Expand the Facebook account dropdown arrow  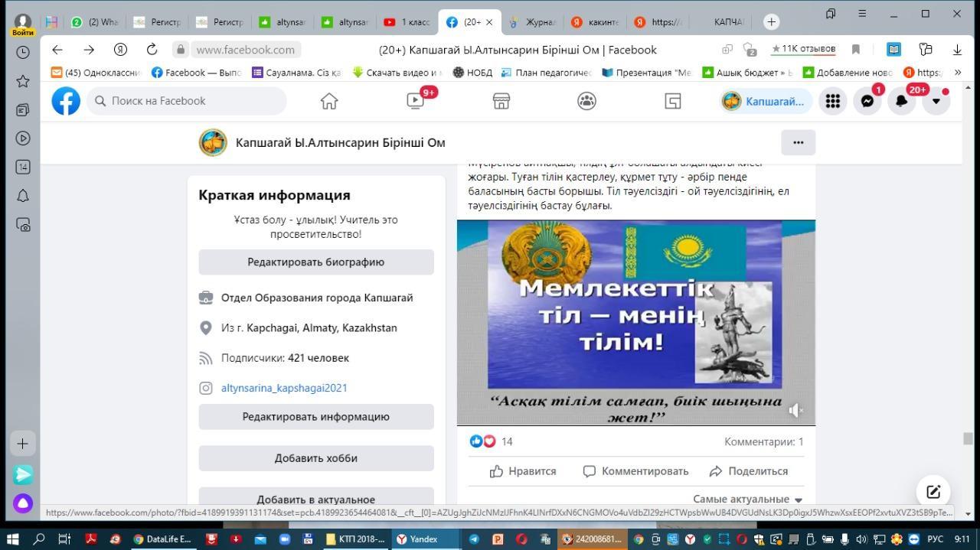tap(936, 101)
